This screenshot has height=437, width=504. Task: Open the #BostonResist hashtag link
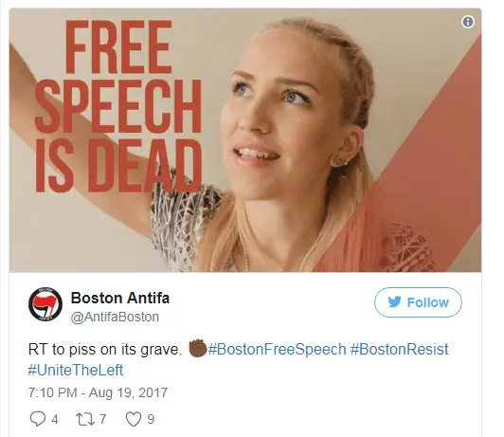click(399, 349)
